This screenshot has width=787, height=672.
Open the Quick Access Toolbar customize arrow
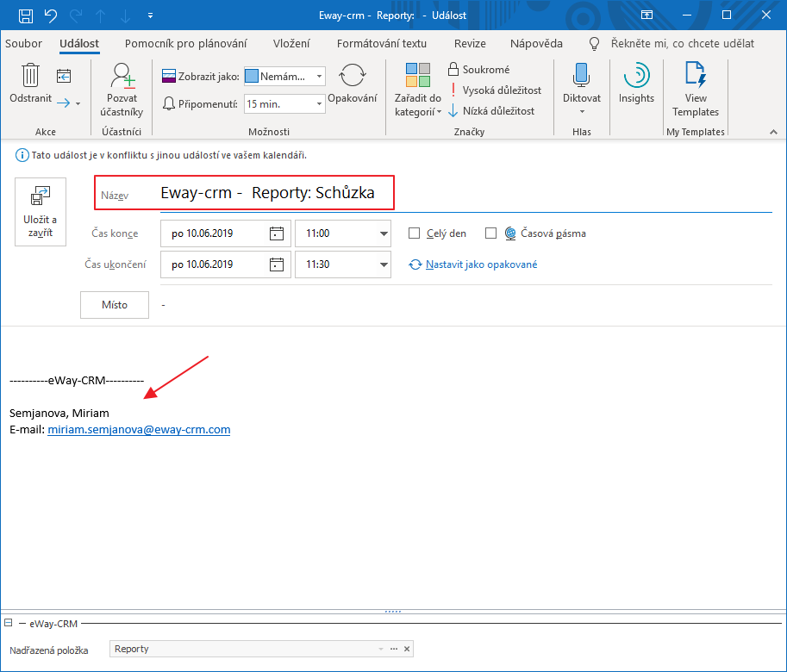[150, 16]
